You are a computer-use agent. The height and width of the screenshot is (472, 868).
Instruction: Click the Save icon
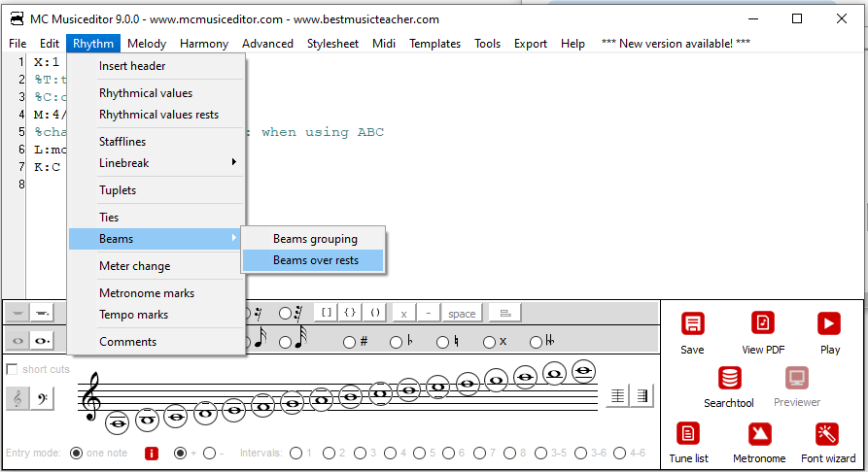pos(692,324)
